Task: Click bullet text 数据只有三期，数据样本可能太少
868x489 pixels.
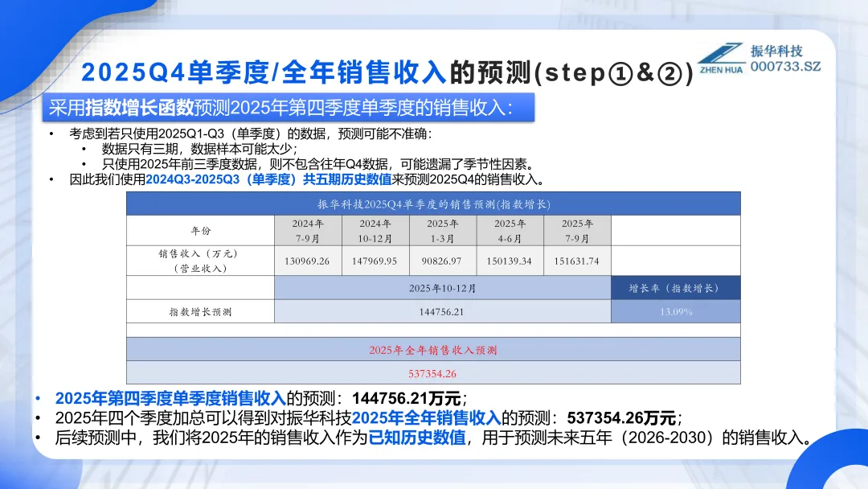Action: click(x=199, y=149)
